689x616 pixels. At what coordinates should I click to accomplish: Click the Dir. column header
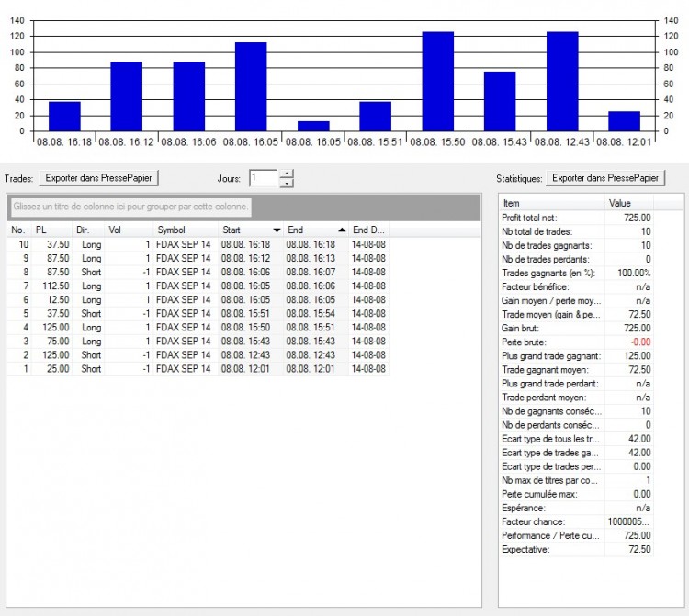pos(88,230)
